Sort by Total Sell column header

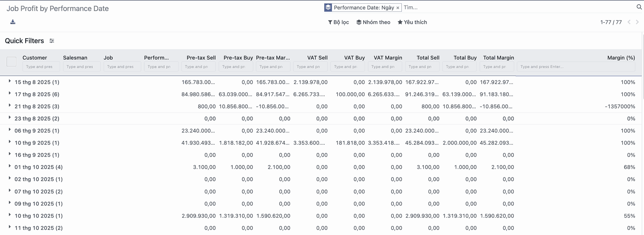point(428,58)
